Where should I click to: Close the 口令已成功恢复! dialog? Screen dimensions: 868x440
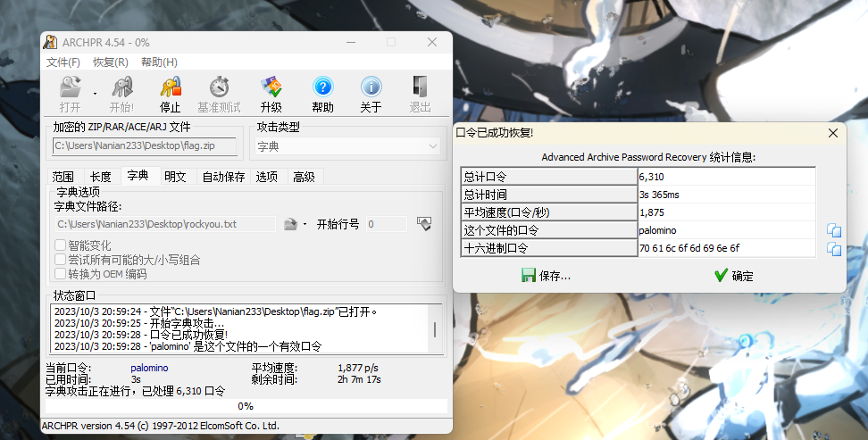point(833,133)
